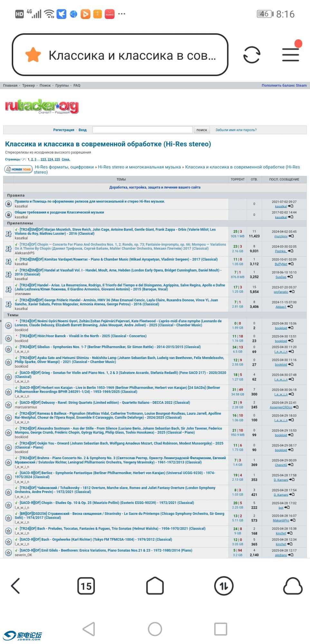310x644 pixels.
Task: Open the browser hamburger menu
Action: pos(291,54)
